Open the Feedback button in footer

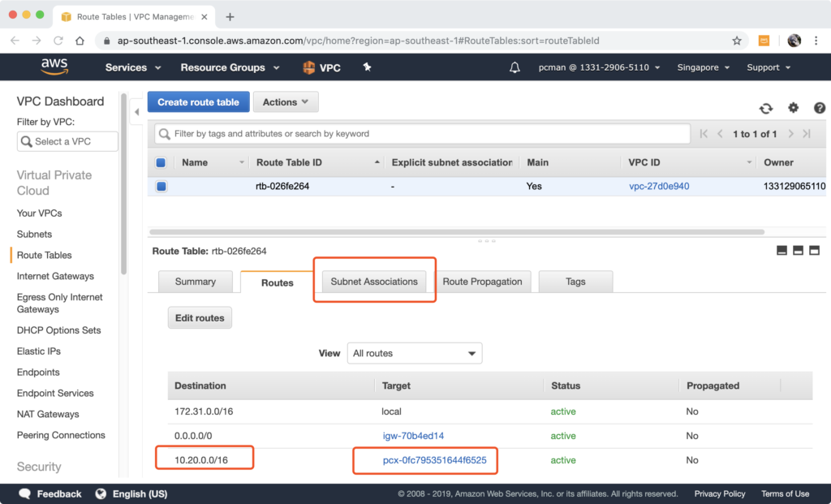[50, 494]
